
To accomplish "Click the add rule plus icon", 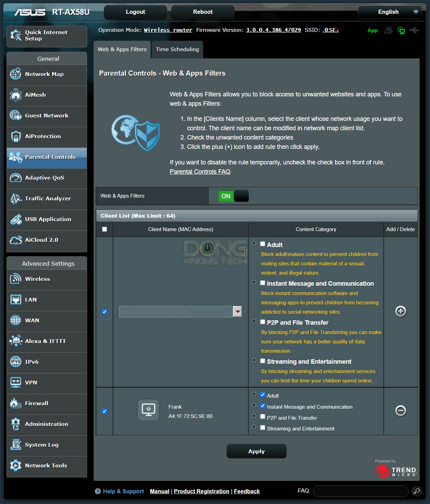I will [401, 311].
